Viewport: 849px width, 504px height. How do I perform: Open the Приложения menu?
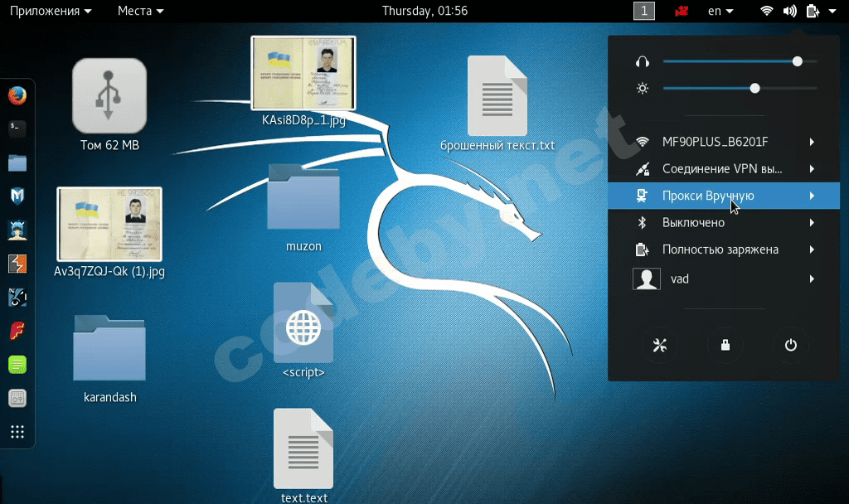[51, 11]
